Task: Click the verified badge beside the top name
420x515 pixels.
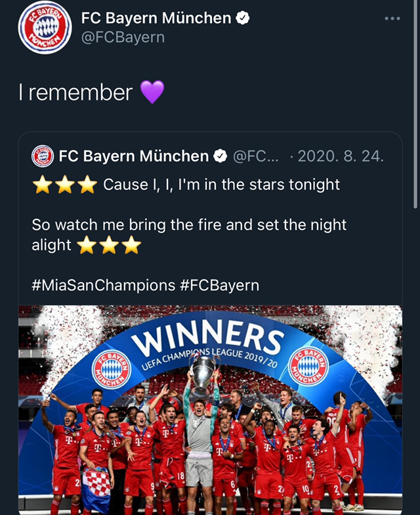Action: point(243,18)
